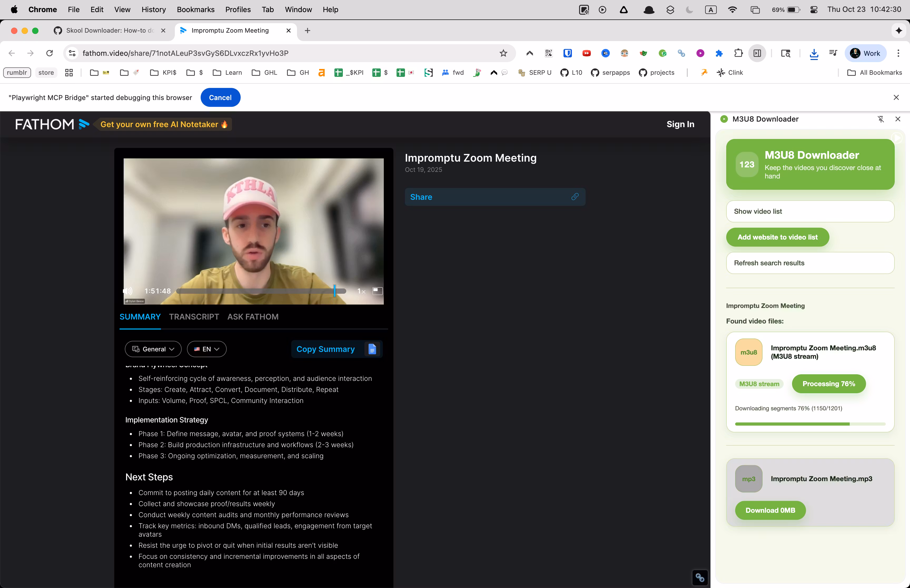Reload the Fathom page
The width and height of the screenshot is (910, 588).
click(x=49, y=53)
